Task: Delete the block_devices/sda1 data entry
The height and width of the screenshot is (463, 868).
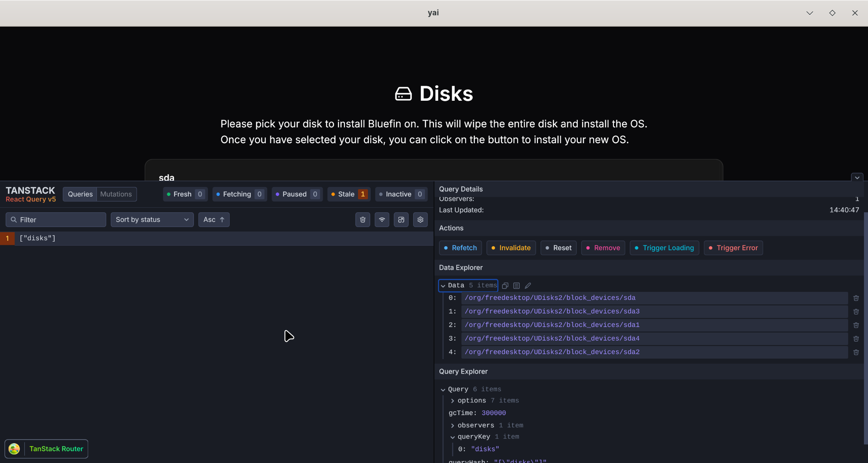Action: (x=856, y=325)
